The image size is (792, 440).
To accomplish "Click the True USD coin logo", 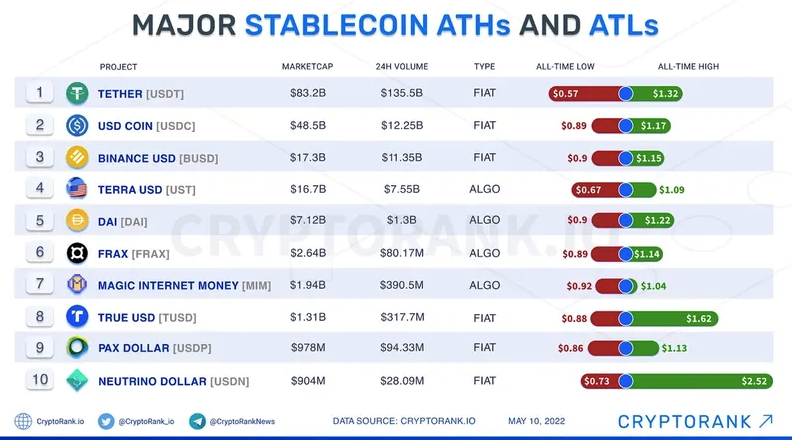I will [x=77, y=317].
